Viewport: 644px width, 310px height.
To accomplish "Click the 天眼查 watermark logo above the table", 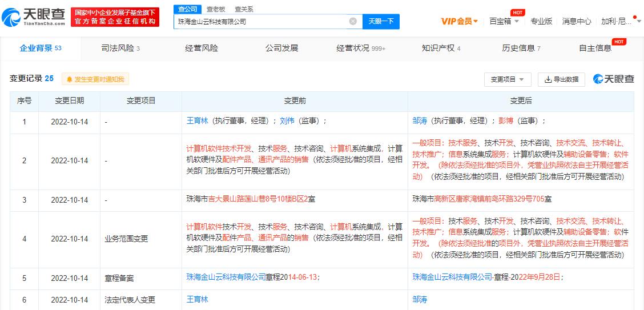I will tap(614, 79).
